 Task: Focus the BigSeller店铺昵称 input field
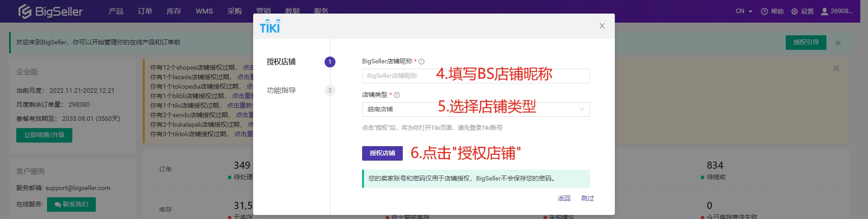point(476,76)
